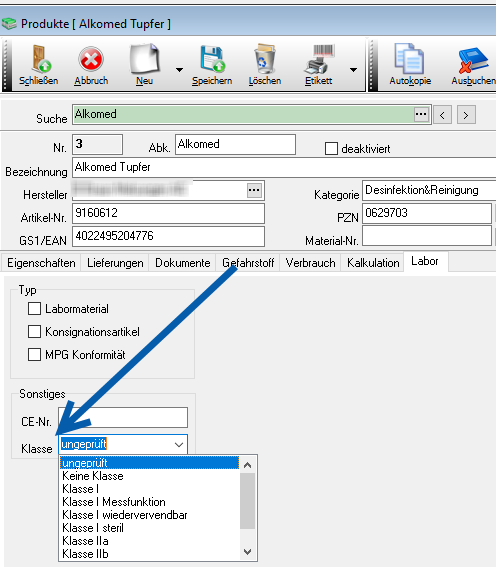Open the dropdown arrow beside Etikett
This screenshot has height=567, width=496.
(353, 69)
